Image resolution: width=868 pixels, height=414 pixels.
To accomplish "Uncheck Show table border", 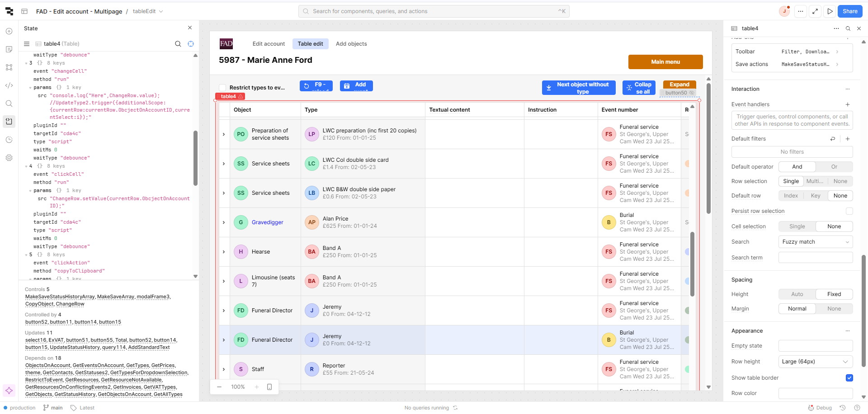I will click(849, 378).
